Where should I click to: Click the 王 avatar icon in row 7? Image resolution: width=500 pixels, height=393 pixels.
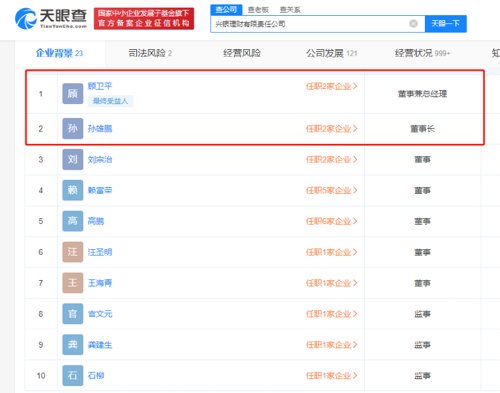point(73,283)
